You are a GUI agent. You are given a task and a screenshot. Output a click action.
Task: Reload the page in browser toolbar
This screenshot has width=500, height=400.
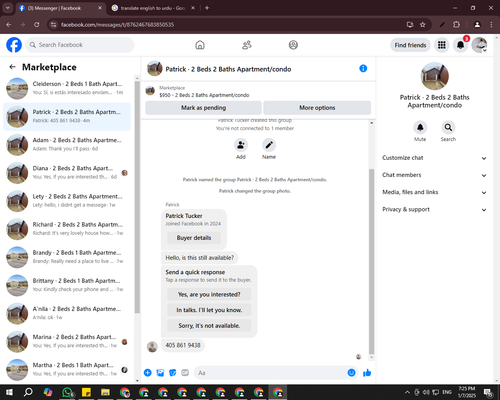[37, 25]
